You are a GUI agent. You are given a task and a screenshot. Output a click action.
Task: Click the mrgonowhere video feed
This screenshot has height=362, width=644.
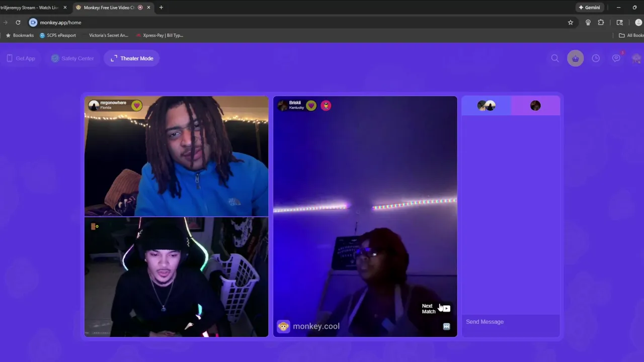coord(176,156)
